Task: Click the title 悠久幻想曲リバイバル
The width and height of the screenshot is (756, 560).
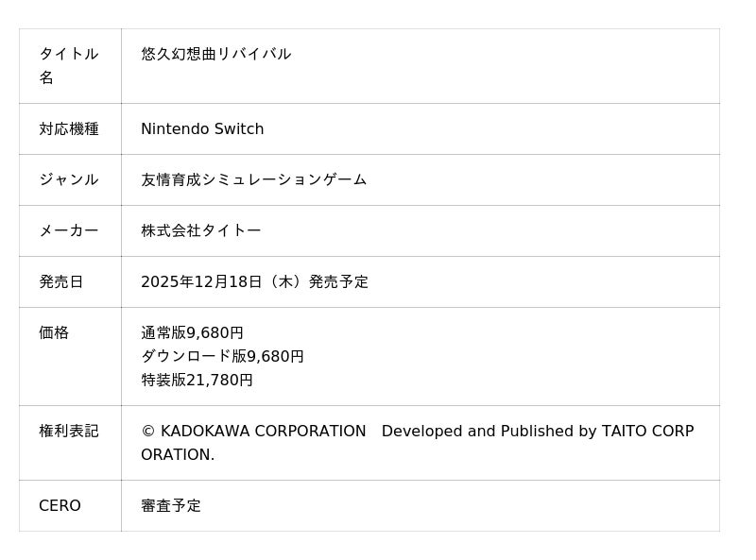Action: point(215,54)
